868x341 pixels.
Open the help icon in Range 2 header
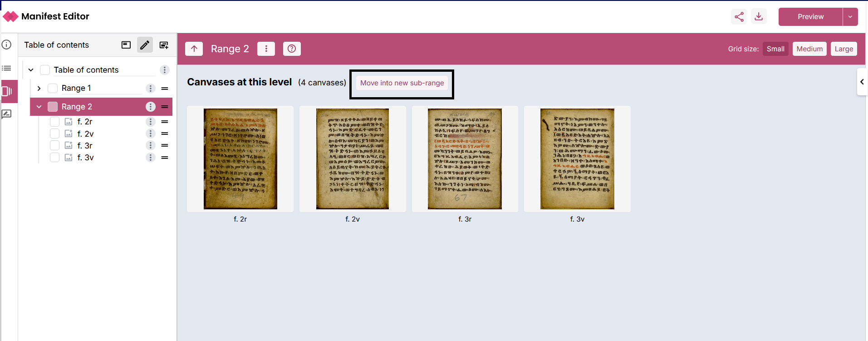[x=292, y=49]
